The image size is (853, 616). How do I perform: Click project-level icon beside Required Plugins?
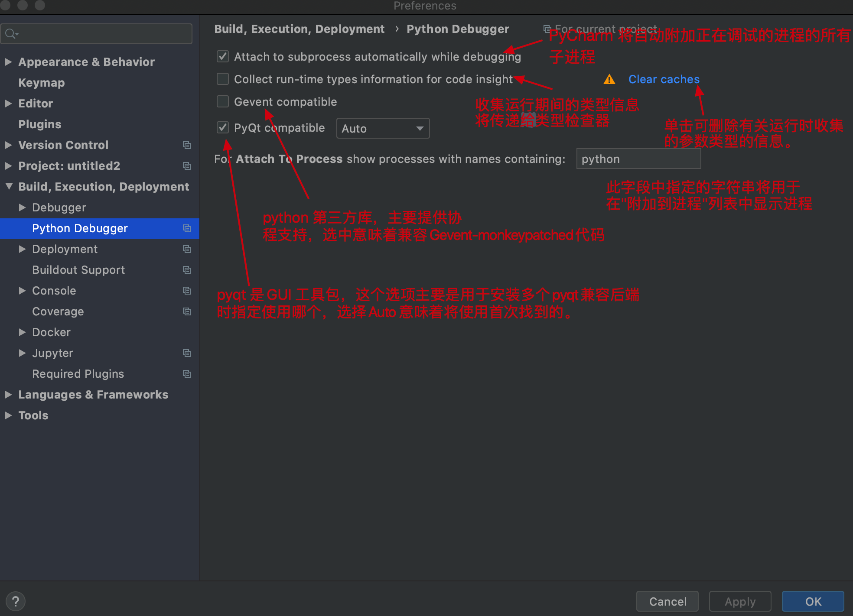point(187,374)
